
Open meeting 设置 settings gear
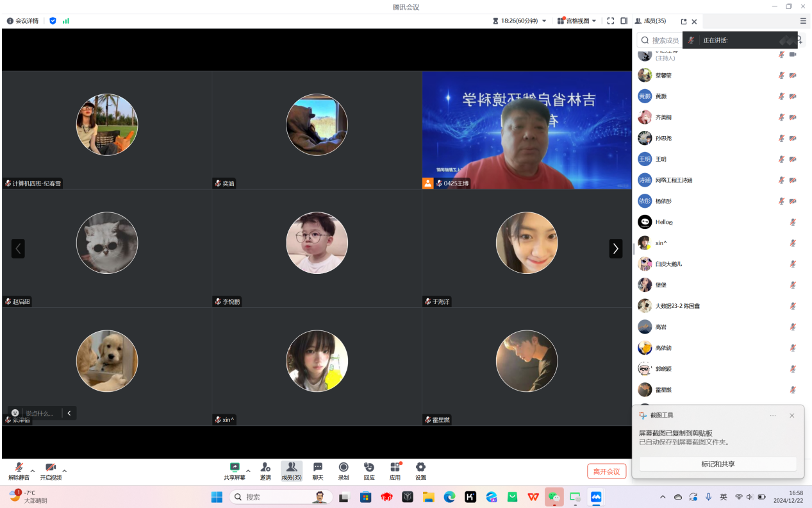click(x=420, y=468)
